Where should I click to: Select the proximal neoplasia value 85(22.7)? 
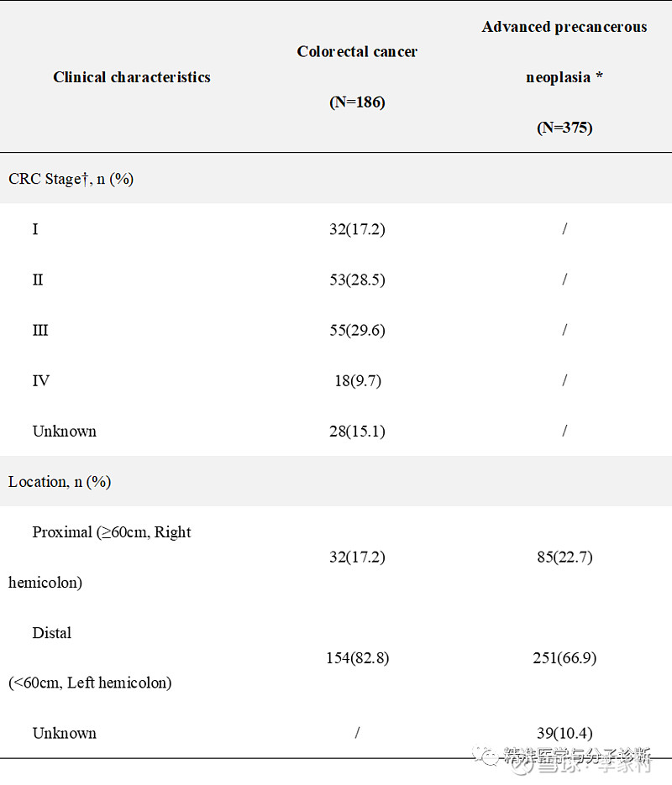click(x=564, y=557)
